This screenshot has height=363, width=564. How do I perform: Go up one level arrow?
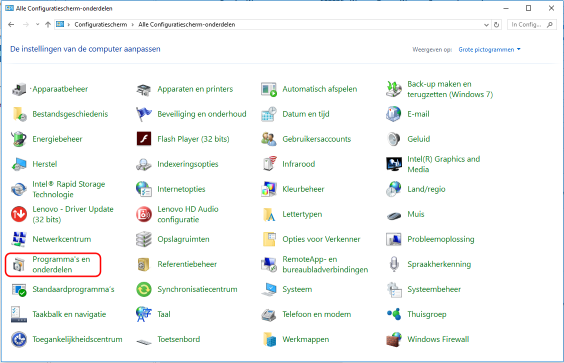point(48,24)
